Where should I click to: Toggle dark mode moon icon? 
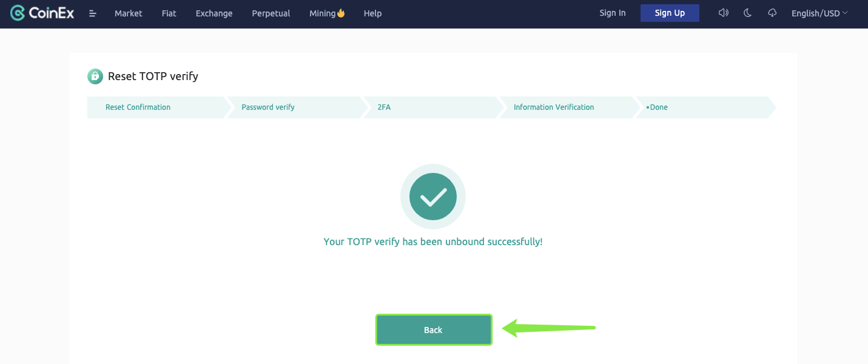click(x=747, y=13)
